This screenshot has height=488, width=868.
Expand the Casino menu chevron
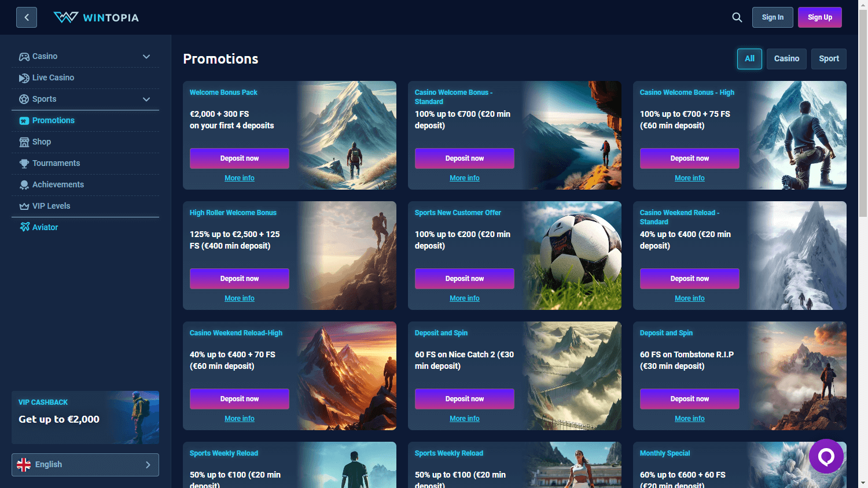tap(146, 57)
